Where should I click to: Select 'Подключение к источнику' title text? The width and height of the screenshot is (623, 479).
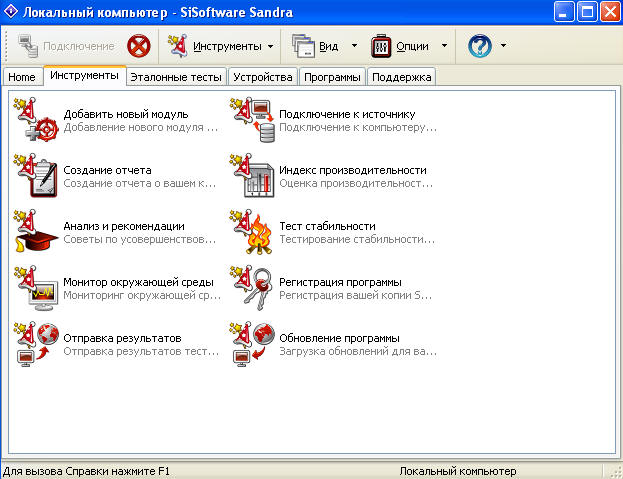click(347, 114)
